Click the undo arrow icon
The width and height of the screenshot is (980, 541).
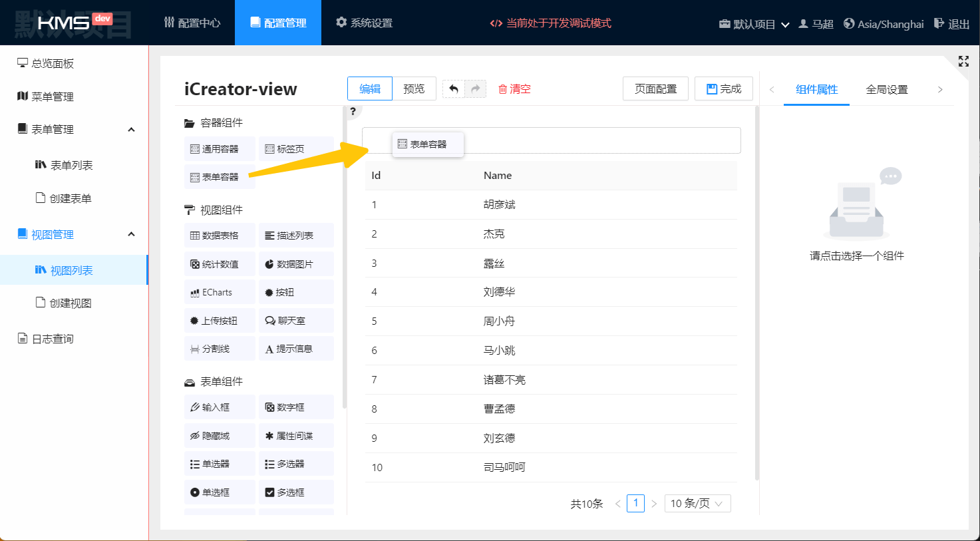pyautogui.click(x=454, y=89)
